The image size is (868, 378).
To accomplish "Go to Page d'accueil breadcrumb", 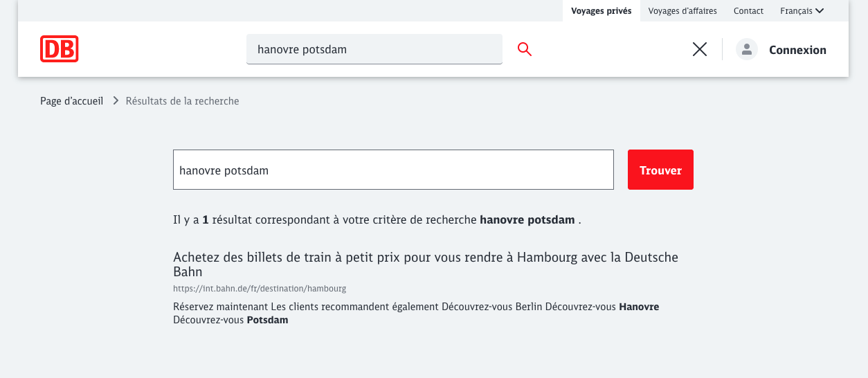I will pyautogui.click(x=71, y=101).
